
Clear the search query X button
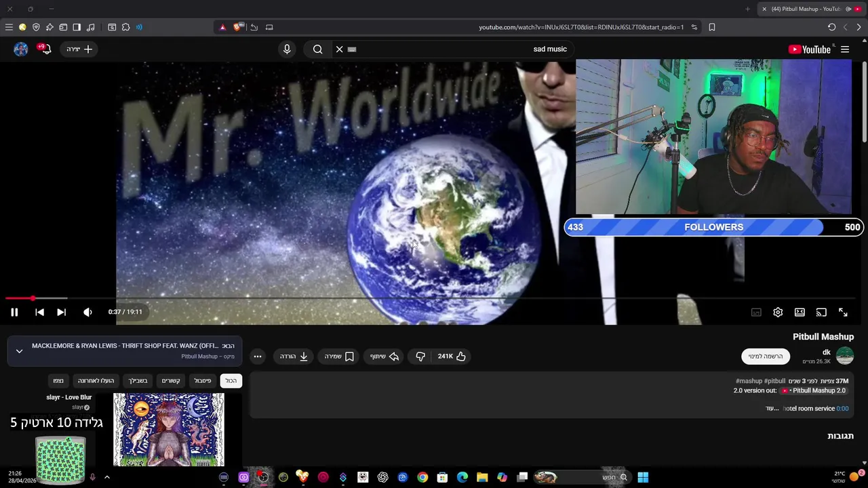click(339, 49)
